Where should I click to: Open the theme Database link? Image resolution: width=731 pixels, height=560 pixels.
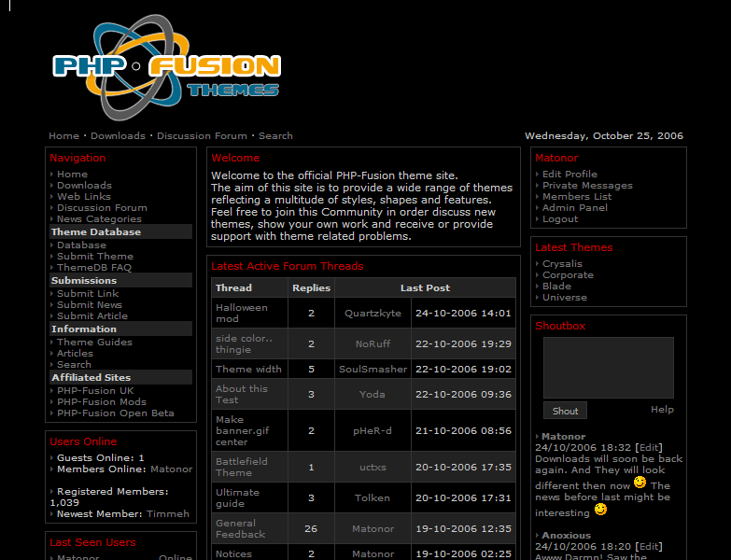pos(81,245)
